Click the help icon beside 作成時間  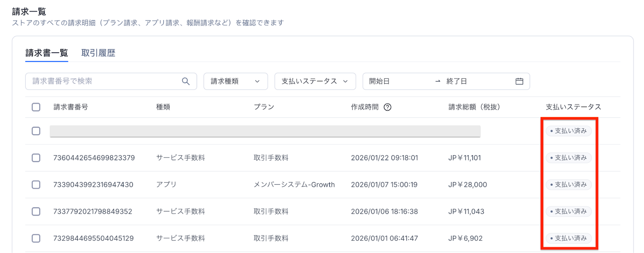387,107
